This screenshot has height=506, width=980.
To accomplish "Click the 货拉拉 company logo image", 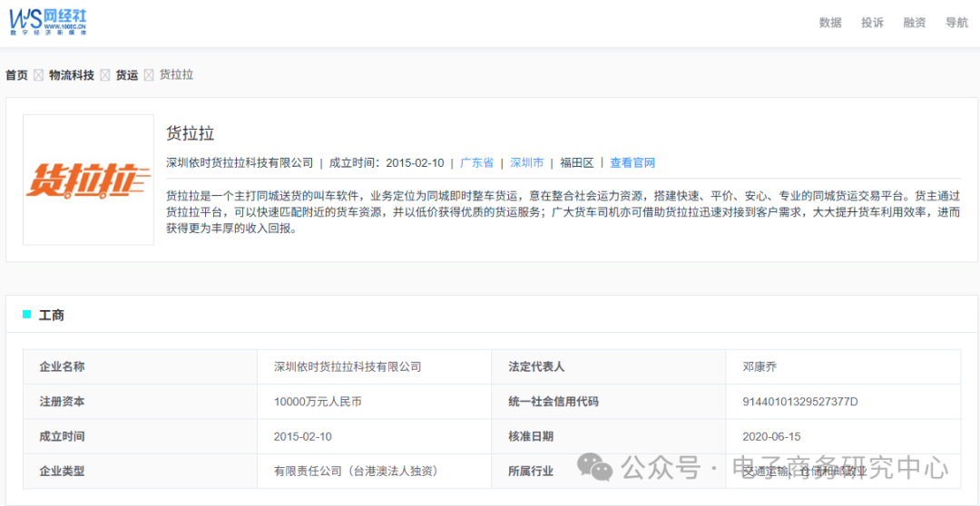I will tap(88, 180).
